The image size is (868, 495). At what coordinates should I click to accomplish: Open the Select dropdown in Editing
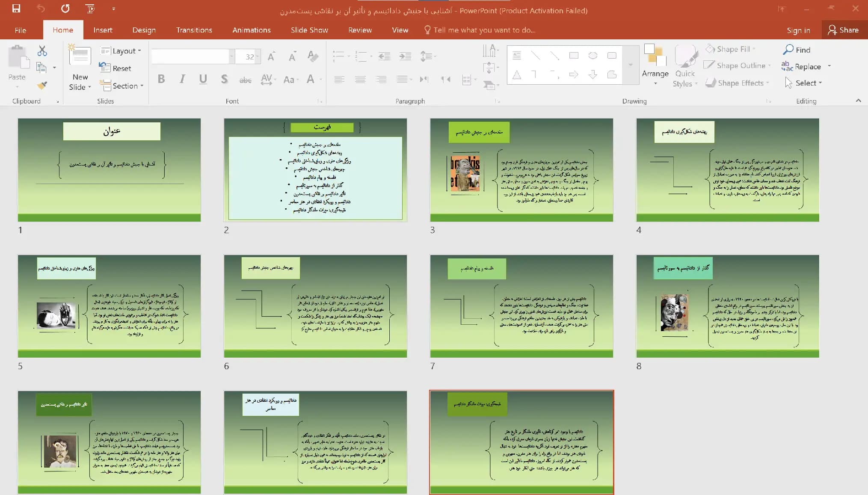pyautogui.click(x=803, y=83)
